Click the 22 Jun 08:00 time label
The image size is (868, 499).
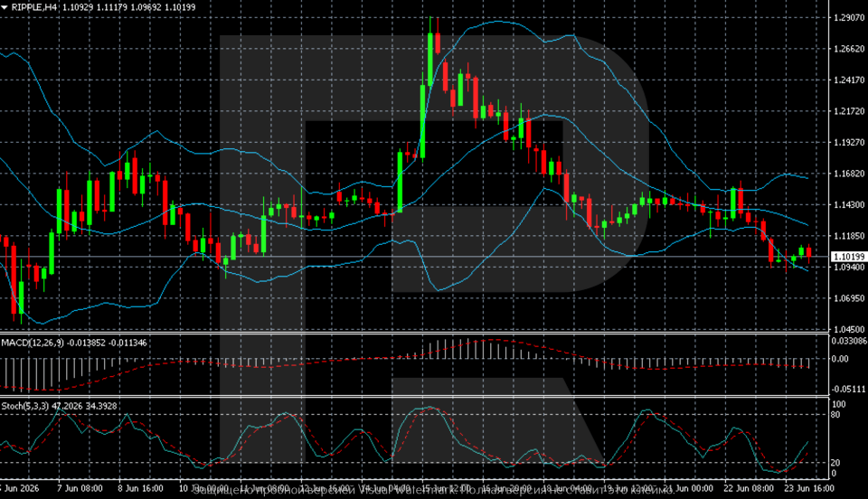point(749,488)
